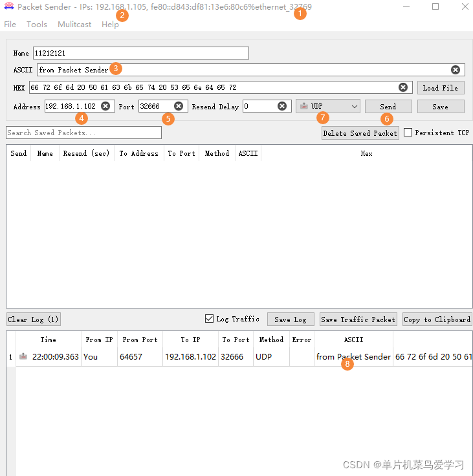This screenshot has width=473, height=476.
Task: Uncheck the Log Traffic checkbox
Action: pos(209,319)
